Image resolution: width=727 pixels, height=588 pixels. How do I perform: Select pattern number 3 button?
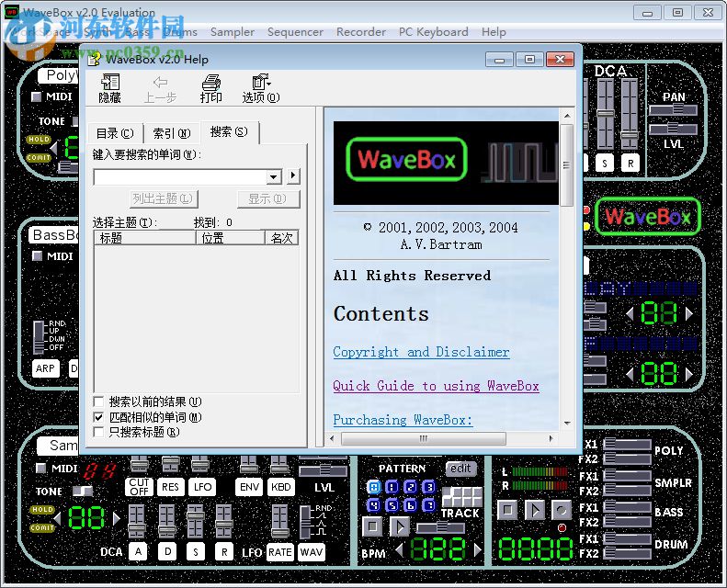(429, 487)
